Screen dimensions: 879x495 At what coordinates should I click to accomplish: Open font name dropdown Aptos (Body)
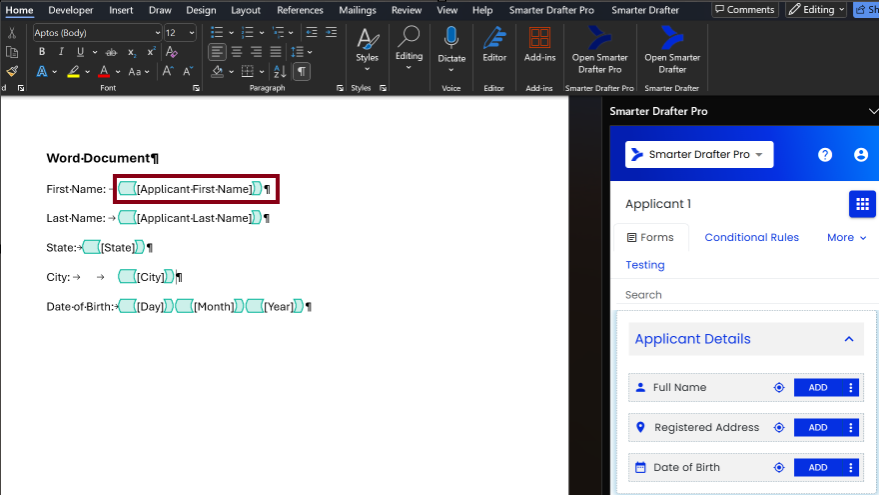157,33
